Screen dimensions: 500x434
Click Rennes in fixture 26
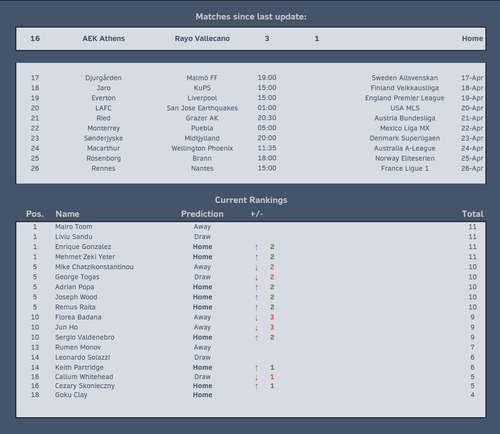pyautogui.click(x=103, y=168)
